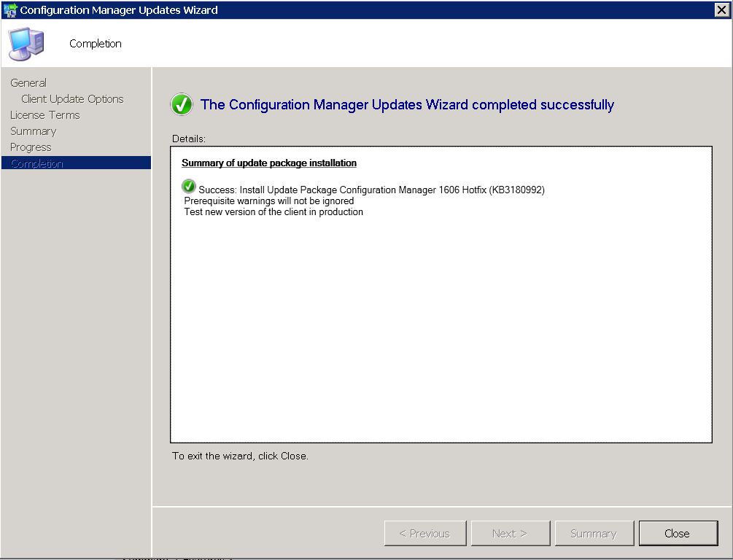
Task: Select the highlighted Completion step
Action: click(76, 163)
